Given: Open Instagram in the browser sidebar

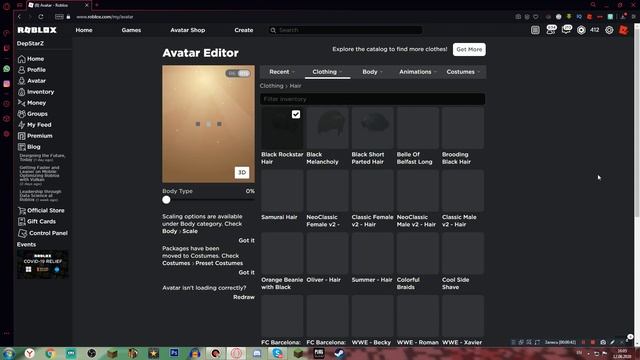Looking at the screenshot, I should click(7, 84).
